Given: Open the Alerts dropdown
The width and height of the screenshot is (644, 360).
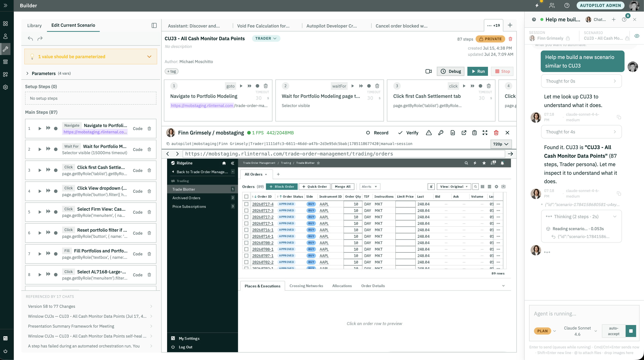Looking at the screenshot, I should [x=369, y=187].
